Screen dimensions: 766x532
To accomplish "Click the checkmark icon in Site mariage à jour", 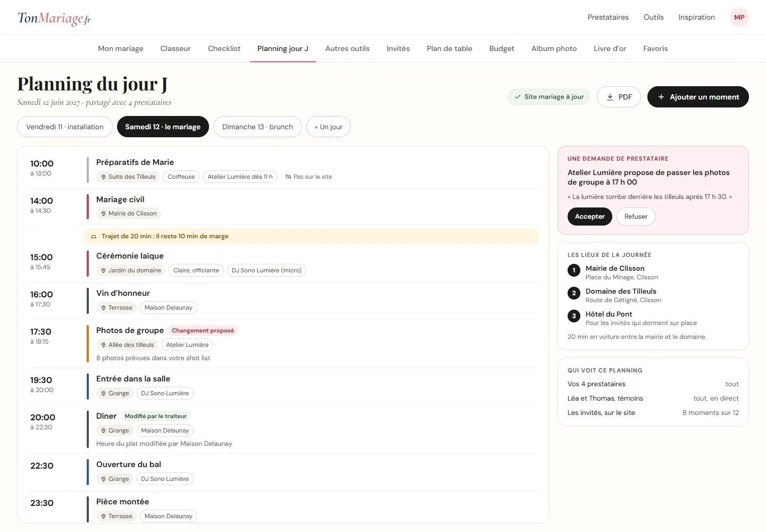I will pos(518,97).
